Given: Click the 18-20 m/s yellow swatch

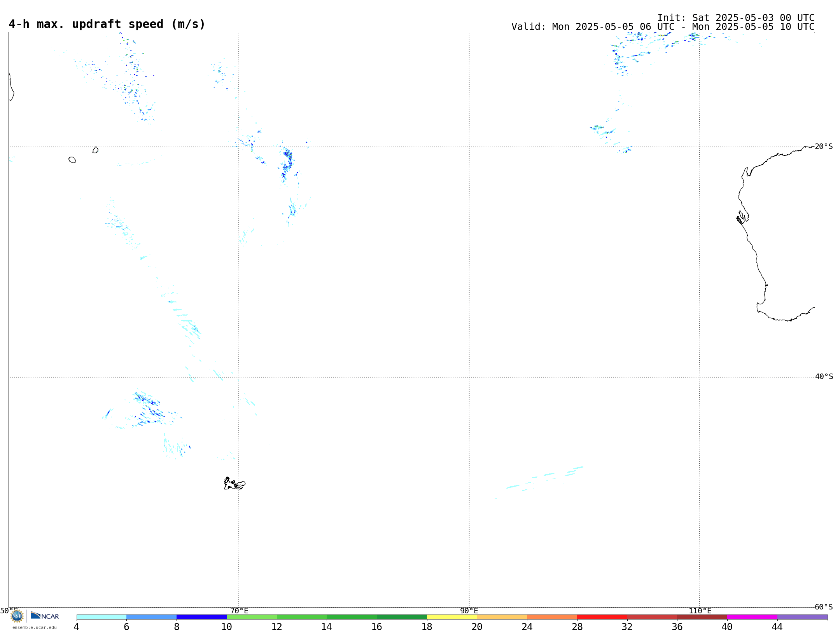Looking at the screenshot, I should point(452,617).
